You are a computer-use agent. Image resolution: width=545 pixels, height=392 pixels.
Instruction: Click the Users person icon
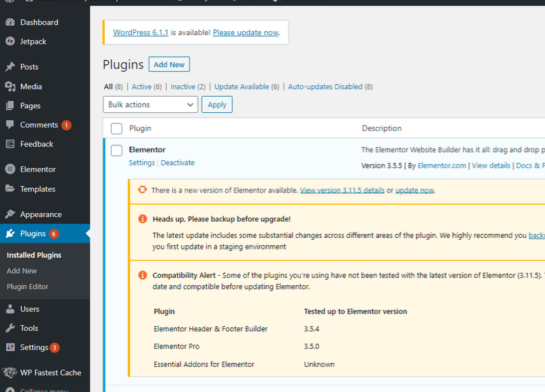click(10, 309)
